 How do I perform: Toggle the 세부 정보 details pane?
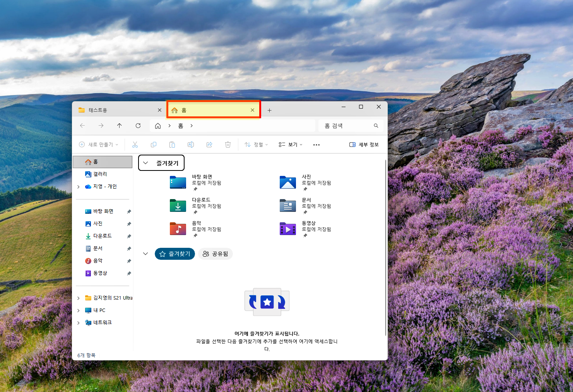364,145
